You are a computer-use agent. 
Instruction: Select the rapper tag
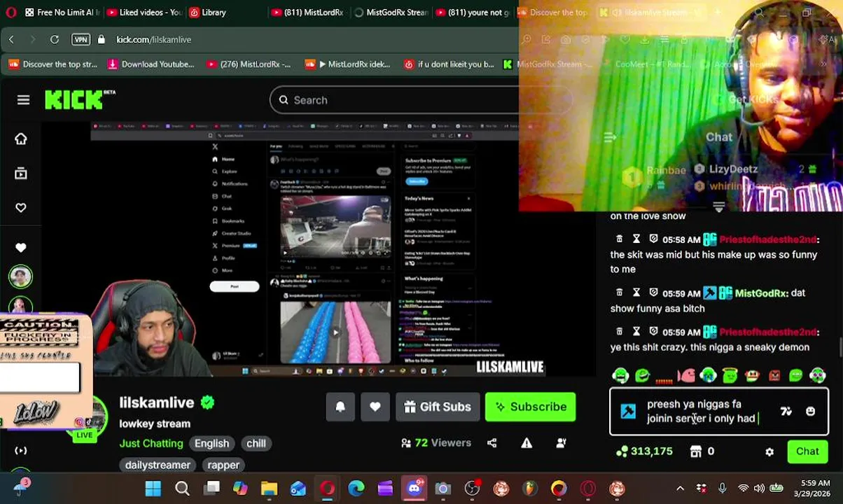pyautogui.click(x=223, y=465)
